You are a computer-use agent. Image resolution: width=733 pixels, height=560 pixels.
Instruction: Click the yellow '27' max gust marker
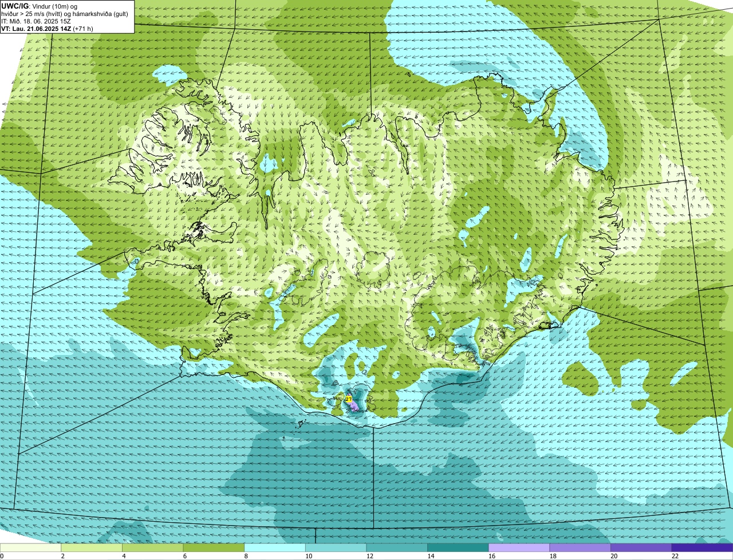pos(348,399)
